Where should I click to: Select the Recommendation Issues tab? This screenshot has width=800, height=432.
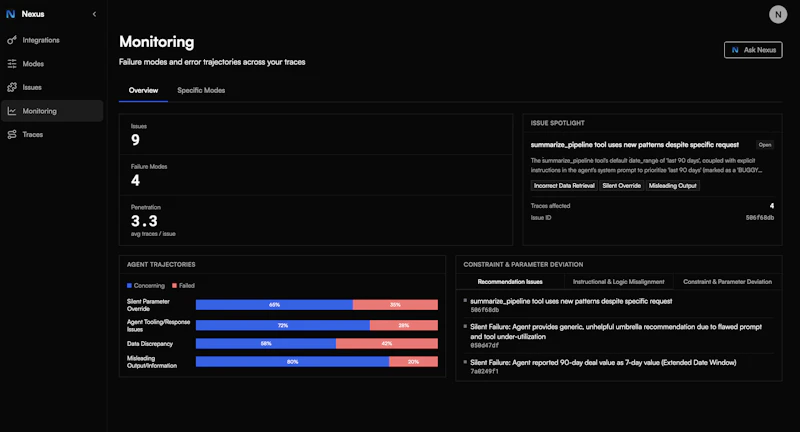[510, 282]
